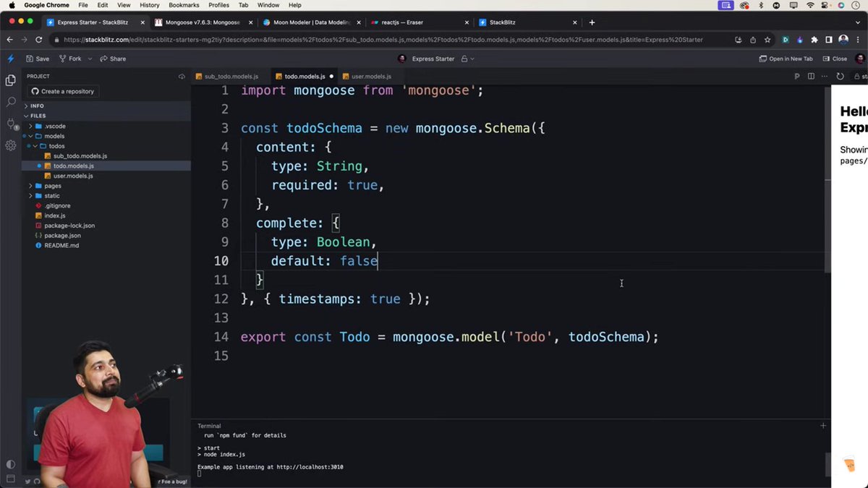Switch to the user.models.js tab

pos(367,75)
